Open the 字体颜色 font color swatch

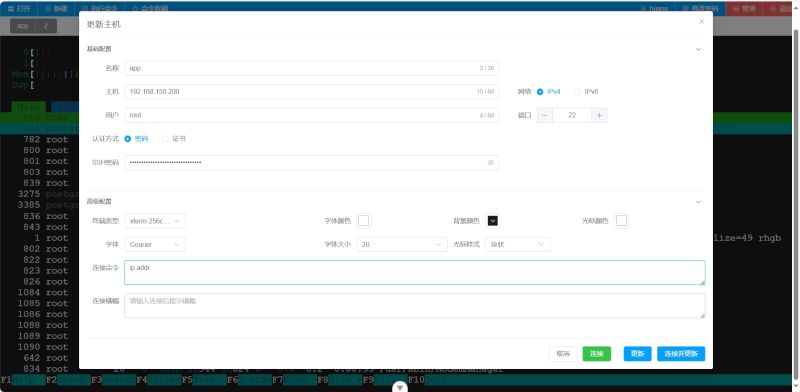point(363,221)
